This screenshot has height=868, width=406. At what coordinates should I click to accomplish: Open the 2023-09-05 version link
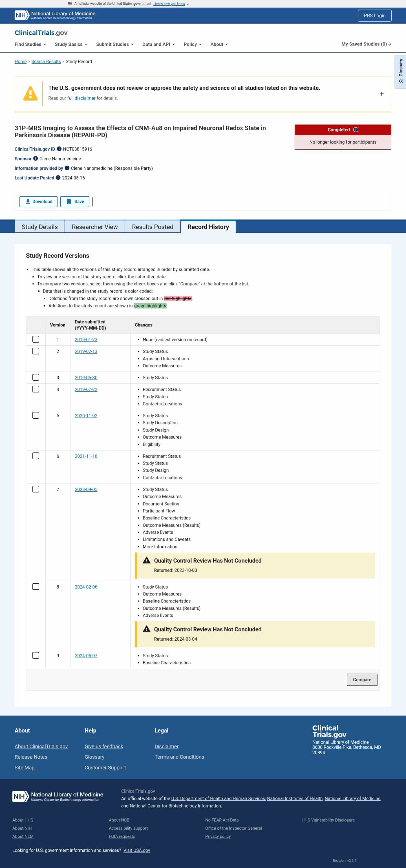86,489
